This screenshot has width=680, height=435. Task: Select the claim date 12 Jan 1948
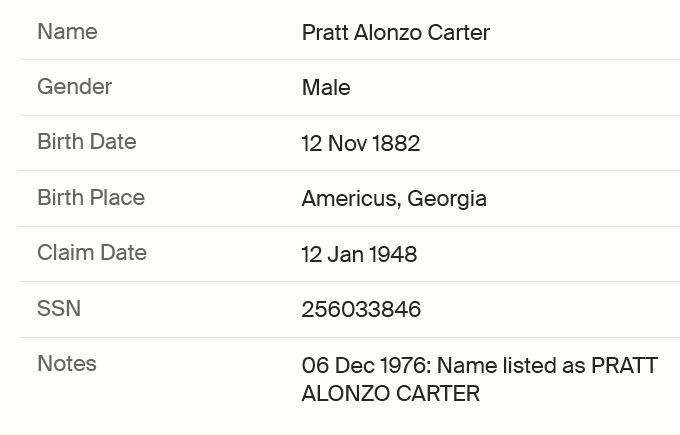[359, 254]
